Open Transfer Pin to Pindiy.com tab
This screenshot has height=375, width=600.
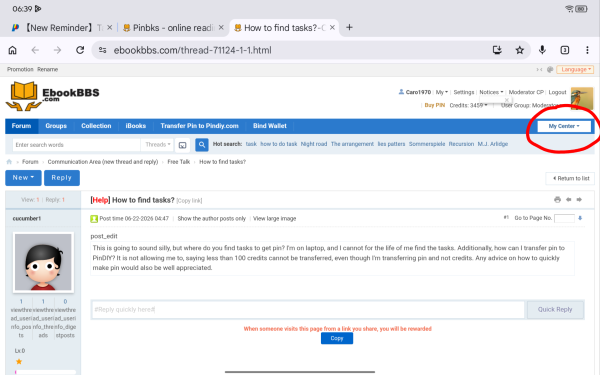tap(199, 126)
